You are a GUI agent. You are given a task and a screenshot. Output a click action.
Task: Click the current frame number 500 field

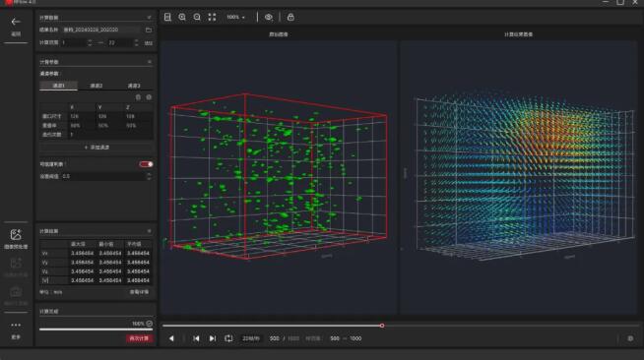[275, 338]
